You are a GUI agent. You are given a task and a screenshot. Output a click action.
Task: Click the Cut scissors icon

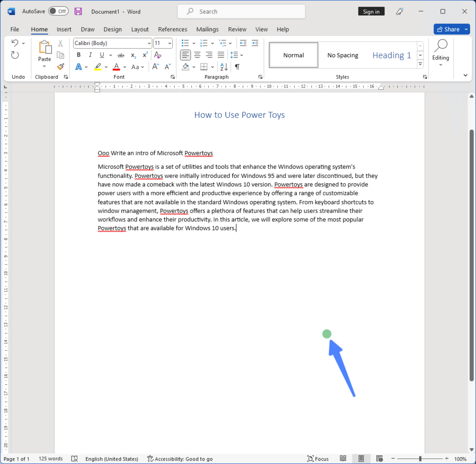(60, 43)
